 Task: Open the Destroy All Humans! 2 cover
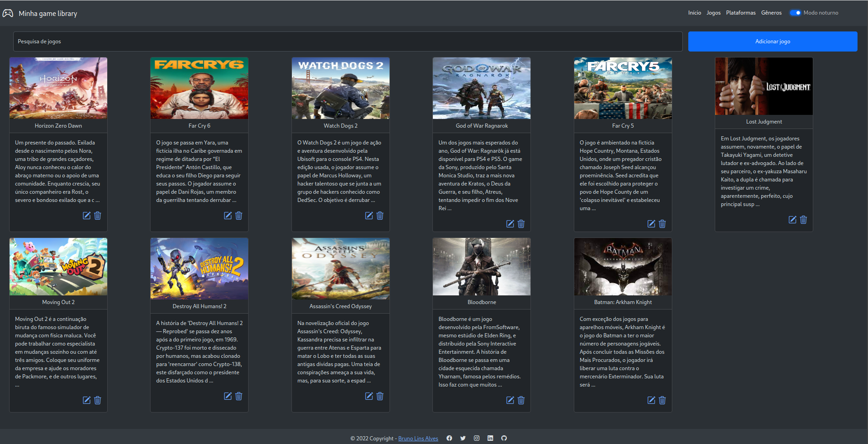coord(199,268)
